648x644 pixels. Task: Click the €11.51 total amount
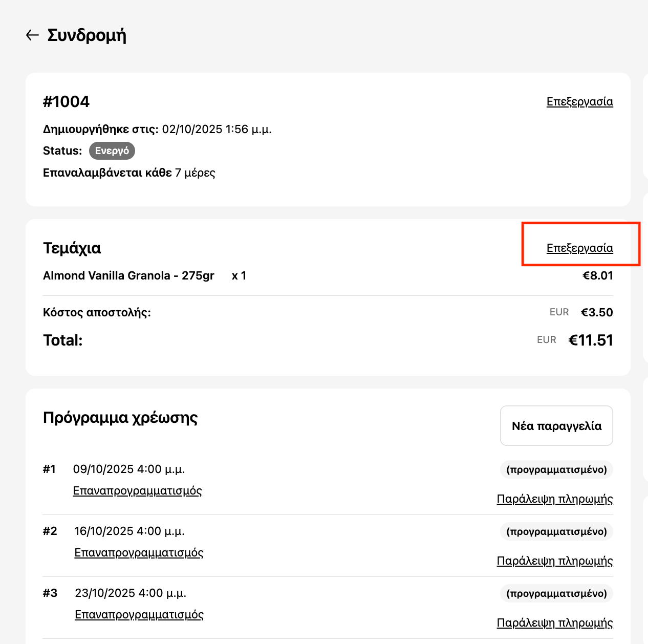click(x=591, y=340)
